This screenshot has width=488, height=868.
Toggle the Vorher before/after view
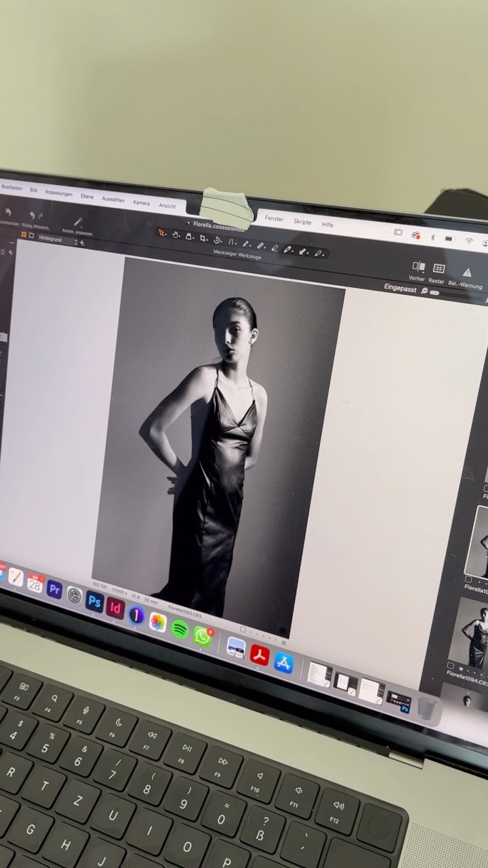(418, 267)
